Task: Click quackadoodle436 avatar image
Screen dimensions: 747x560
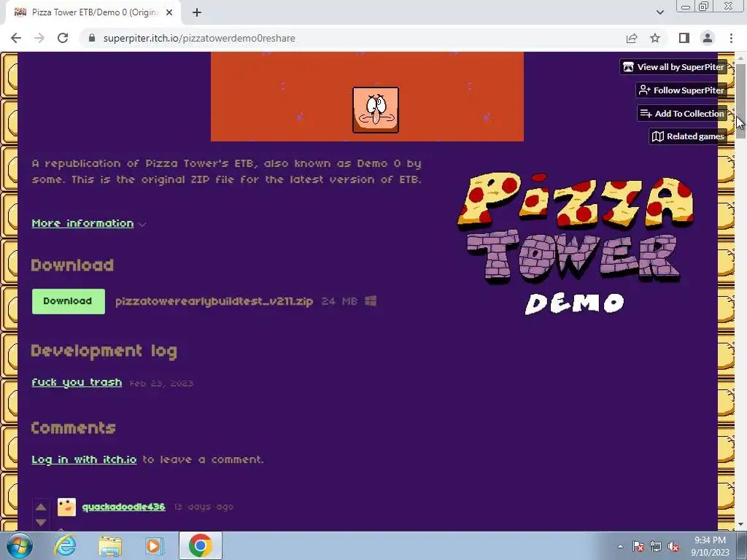Action: [x=66, y=507]
